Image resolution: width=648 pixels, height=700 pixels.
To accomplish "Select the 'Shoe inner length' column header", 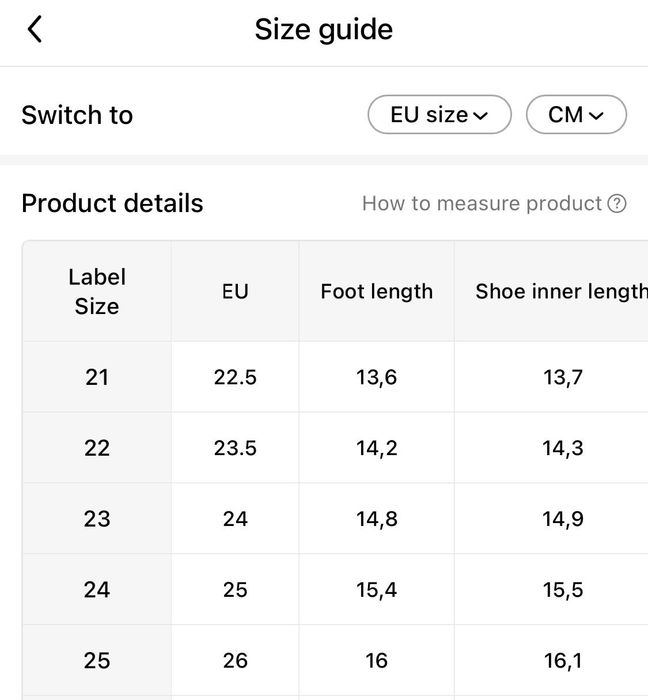I will 560,291.
